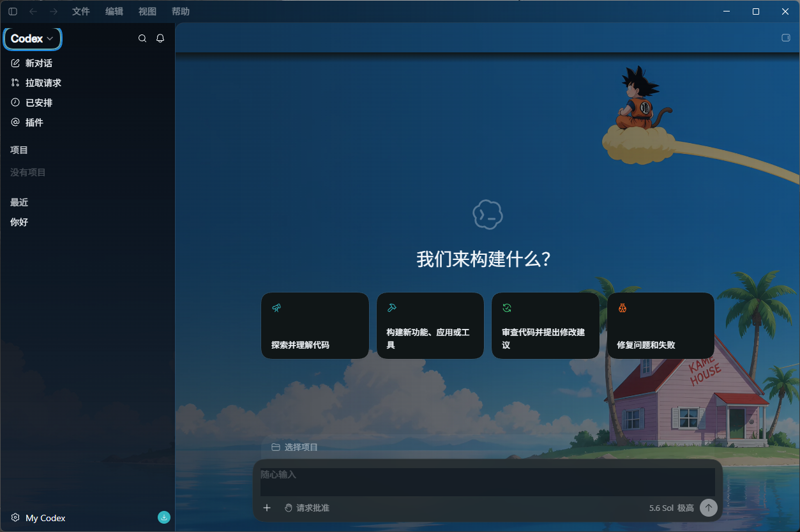This screenshot has height=532, width=800.
Task: Select the 审查代码并提出修改建议 card
Action: (545, 326)
